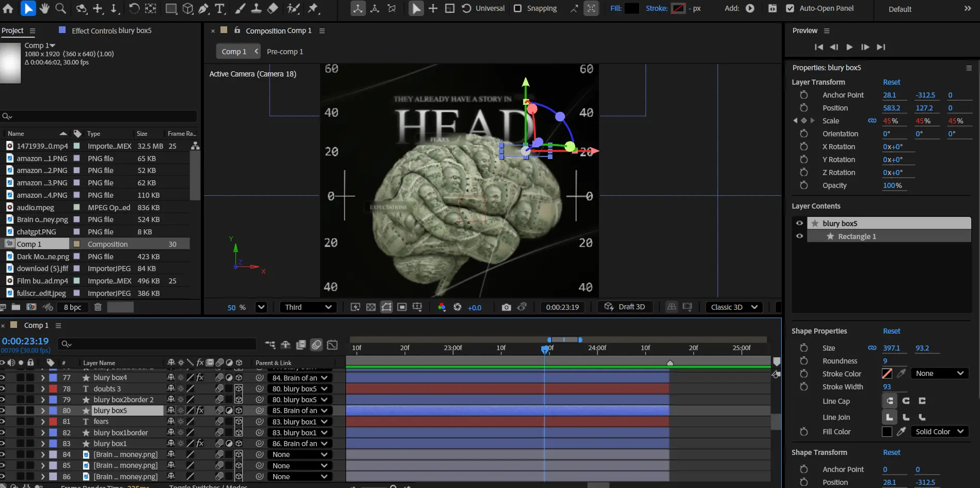Select the Hand tool in toolbar
Image resolution: width=980 pixels, height=488 pixels.
(x=44, y=8)
